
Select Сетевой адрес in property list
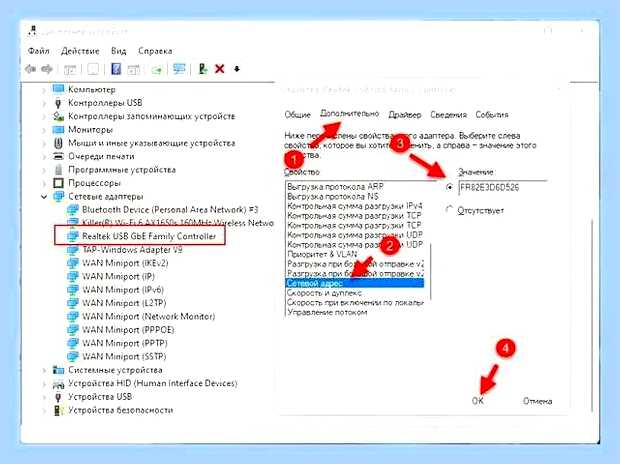pyautogui.click(x=354, y=283)
